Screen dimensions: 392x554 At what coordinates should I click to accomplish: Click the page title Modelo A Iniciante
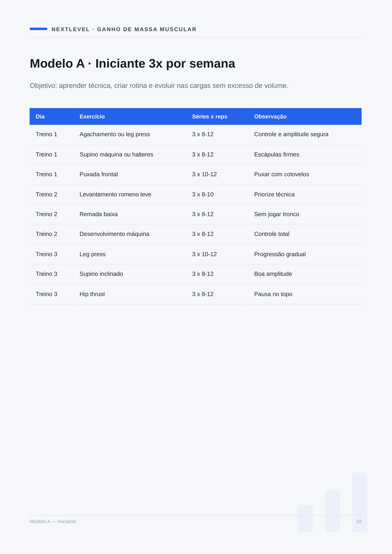click(x=132, y=63)
